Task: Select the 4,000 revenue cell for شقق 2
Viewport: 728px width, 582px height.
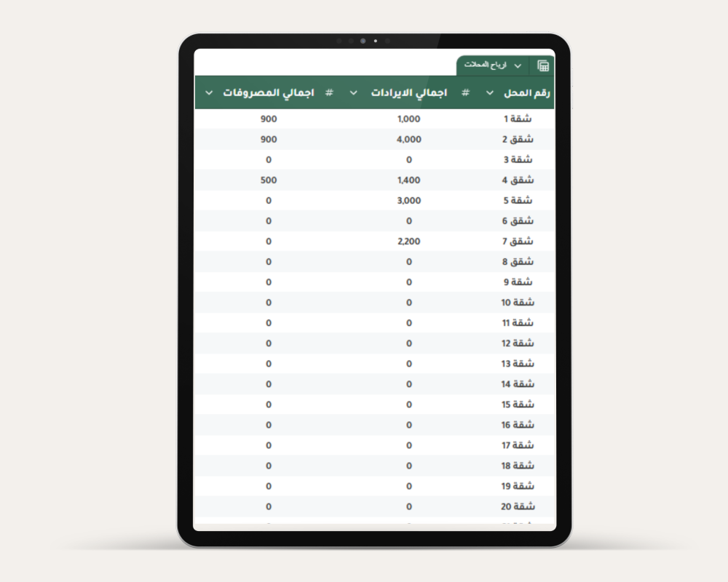Action: coord(408,140)
